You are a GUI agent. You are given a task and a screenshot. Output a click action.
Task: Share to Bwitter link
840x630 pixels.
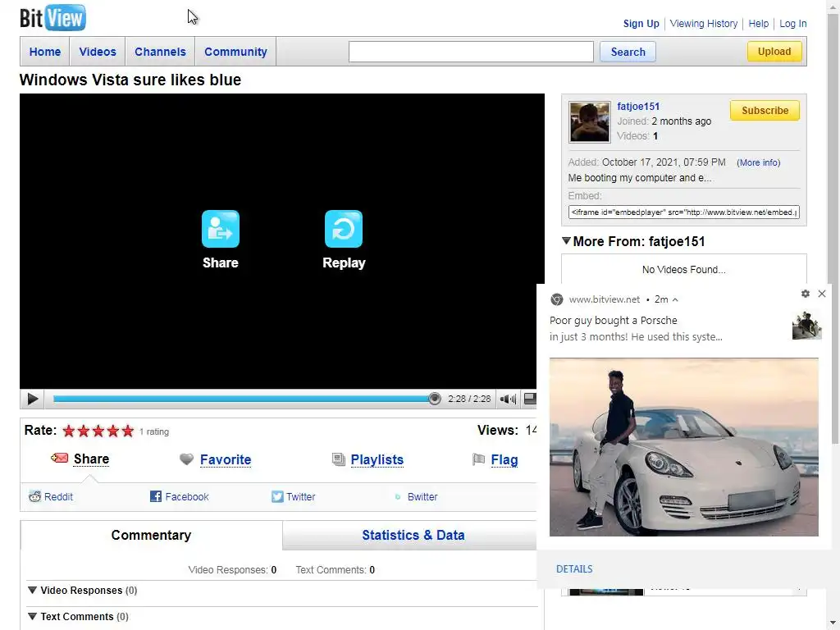pyautogui.click(x=422, y=496)
